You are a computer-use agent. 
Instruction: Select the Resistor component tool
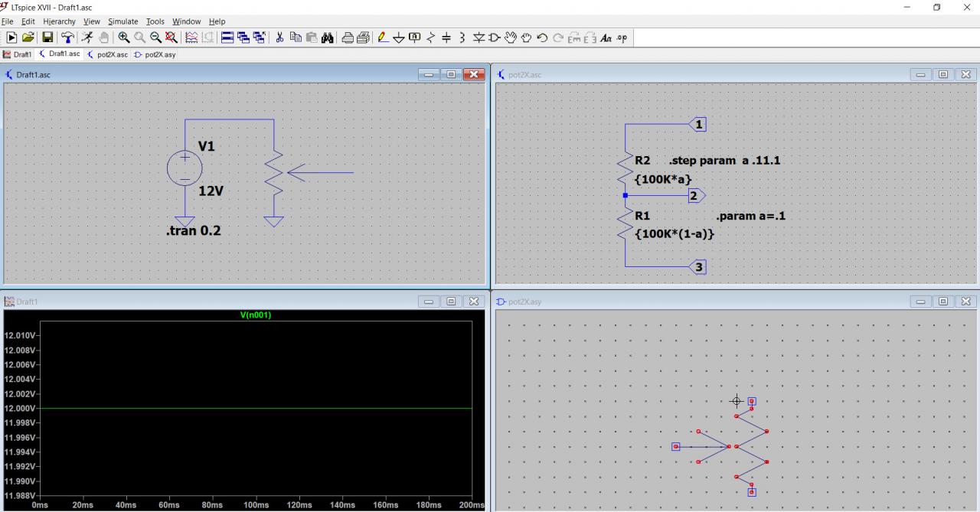tap(431, 38)
